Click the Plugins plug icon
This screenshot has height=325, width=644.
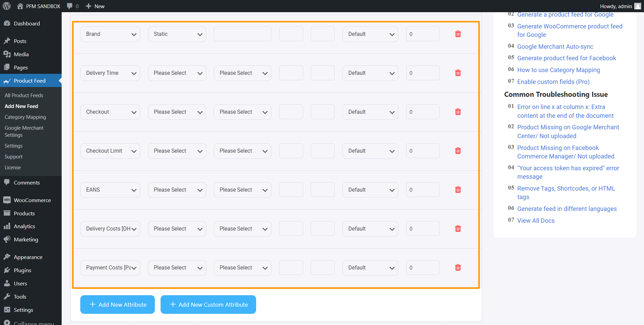7,270
